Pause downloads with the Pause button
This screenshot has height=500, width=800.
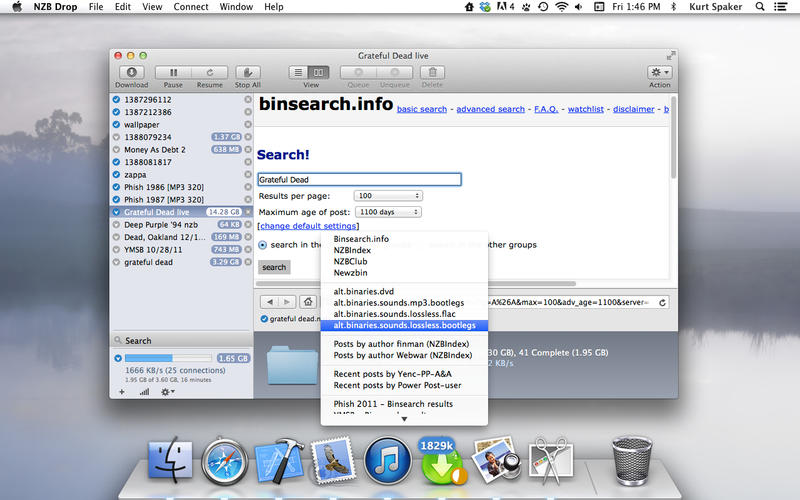pyautogui.click(x=173, y=72)
